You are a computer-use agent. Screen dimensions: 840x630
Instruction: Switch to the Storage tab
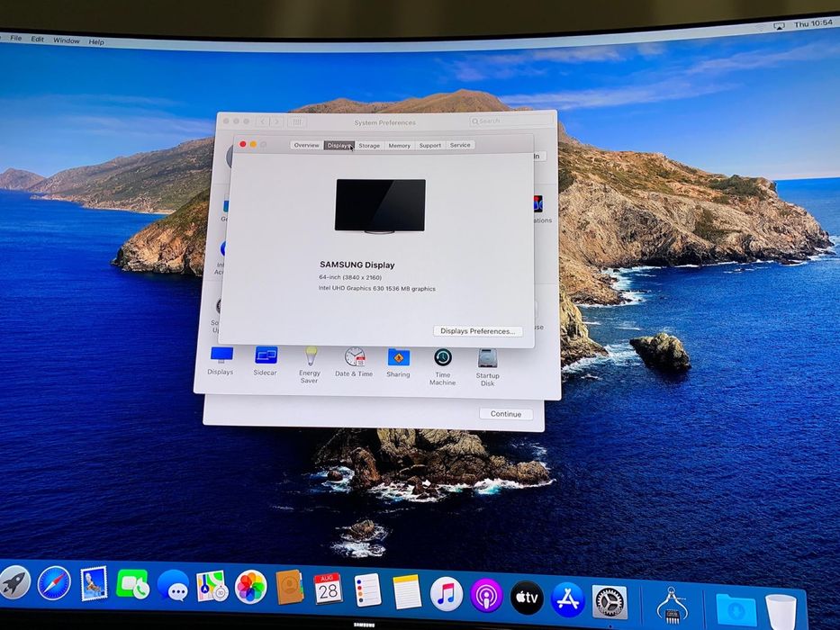(x=369, y=145)
